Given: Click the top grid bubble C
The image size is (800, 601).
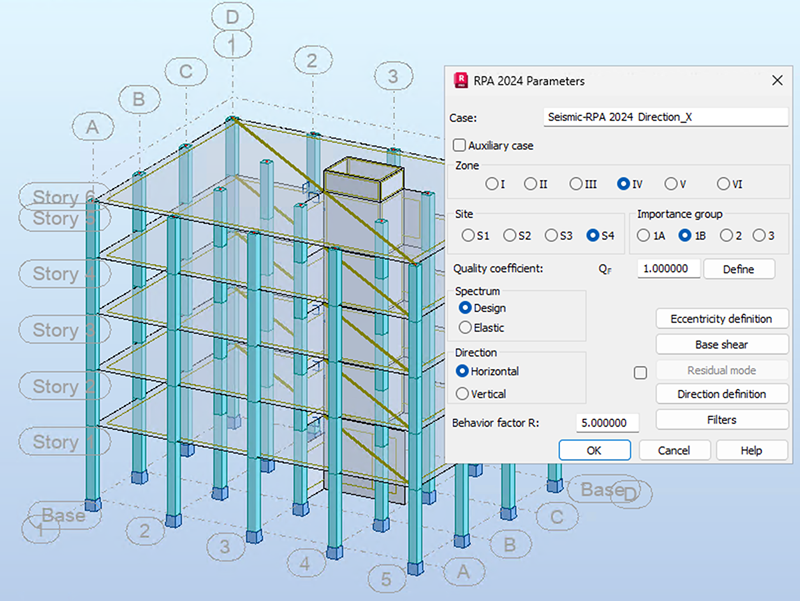Looking at the screenshot, I should 186,71.
